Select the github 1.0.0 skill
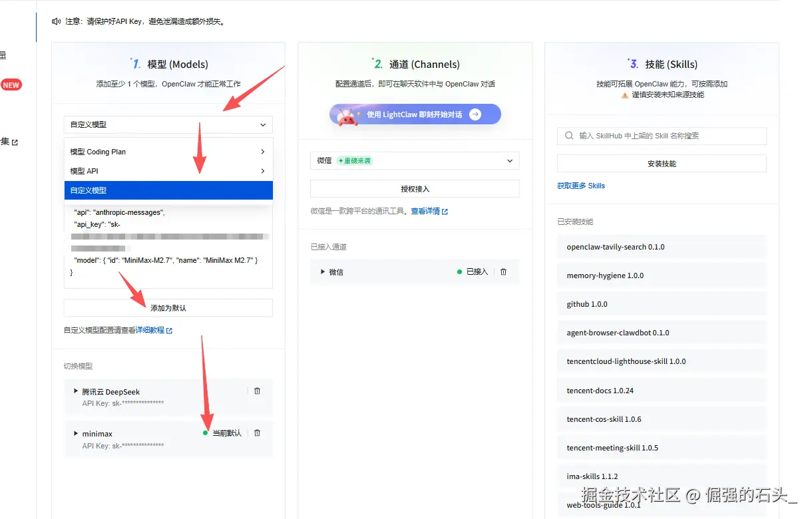 tap(662, 304)
